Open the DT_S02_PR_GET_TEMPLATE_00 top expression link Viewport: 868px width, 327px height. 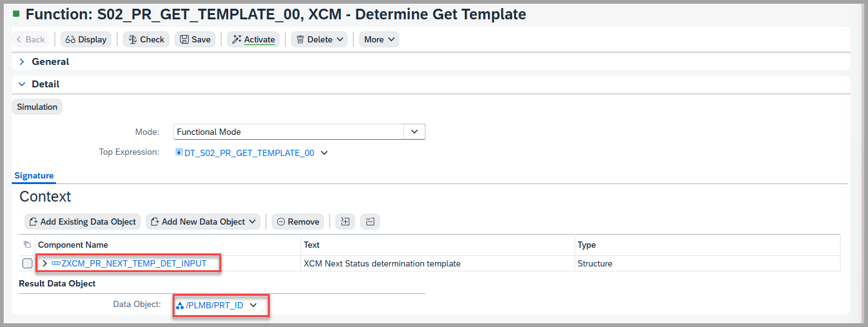[x=249, y=152]
